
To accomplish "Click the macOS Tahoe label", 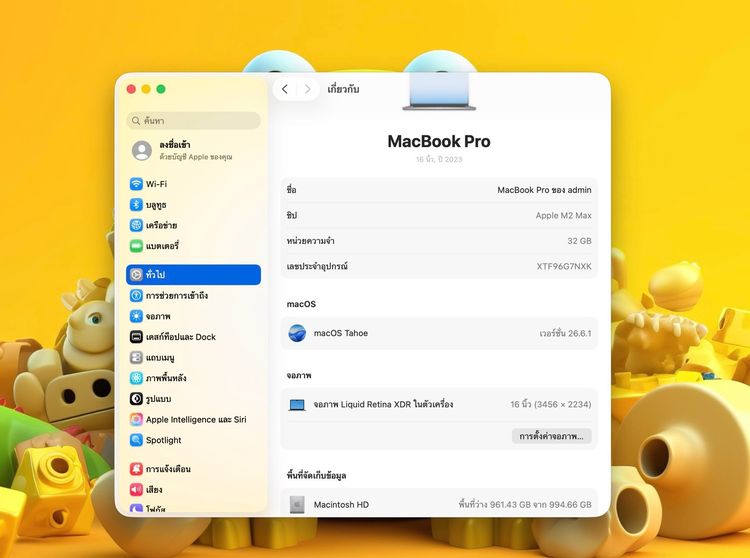I will pyautogui.click(x=341, y=333).
